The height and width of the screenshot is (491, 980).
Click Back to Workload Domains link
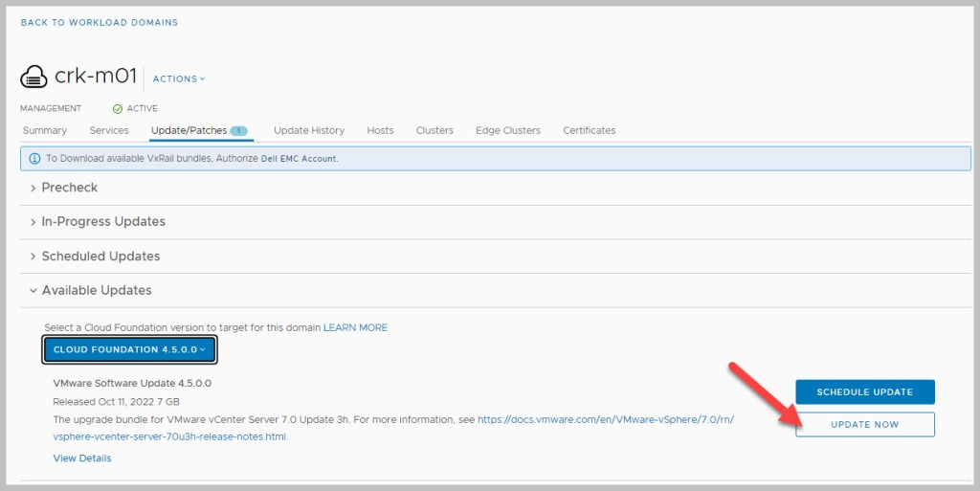100,22
